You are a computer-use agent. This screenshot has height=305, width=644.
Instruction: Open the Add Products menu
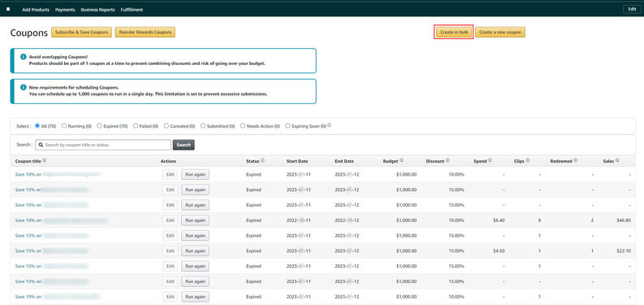[36, 10]
